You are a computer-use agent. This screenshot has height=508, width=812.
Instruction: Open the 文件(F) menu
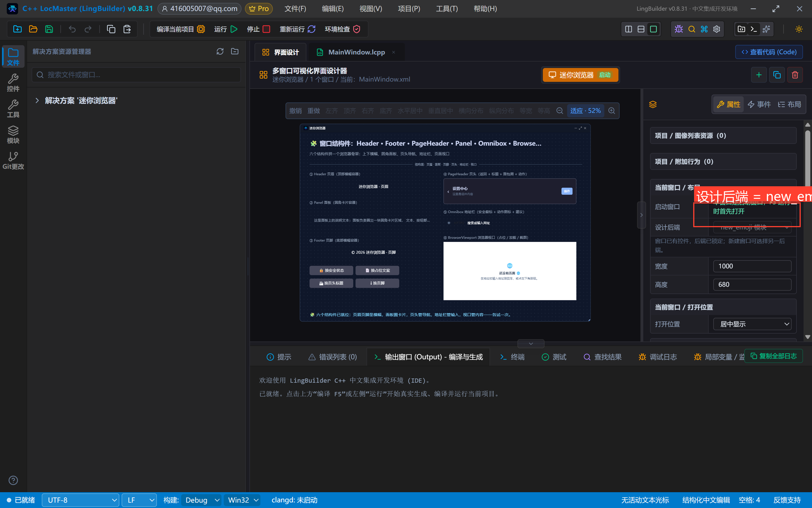295,9
